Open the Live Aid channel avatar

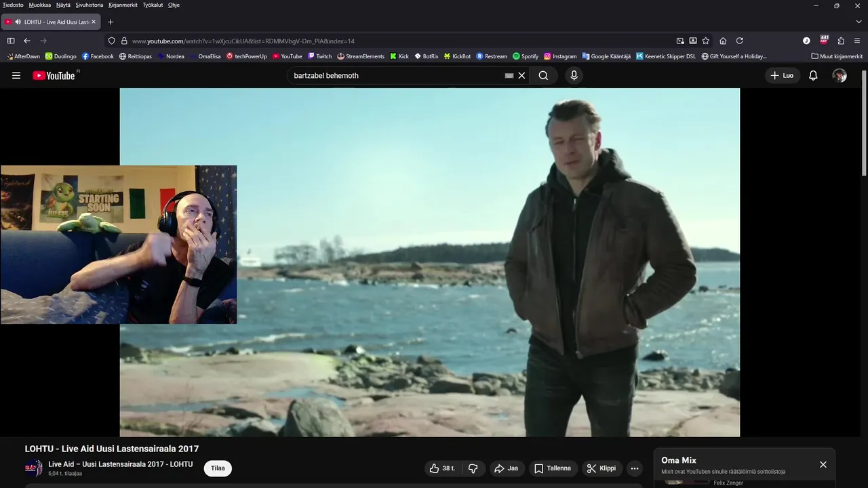tap(33, 468)
